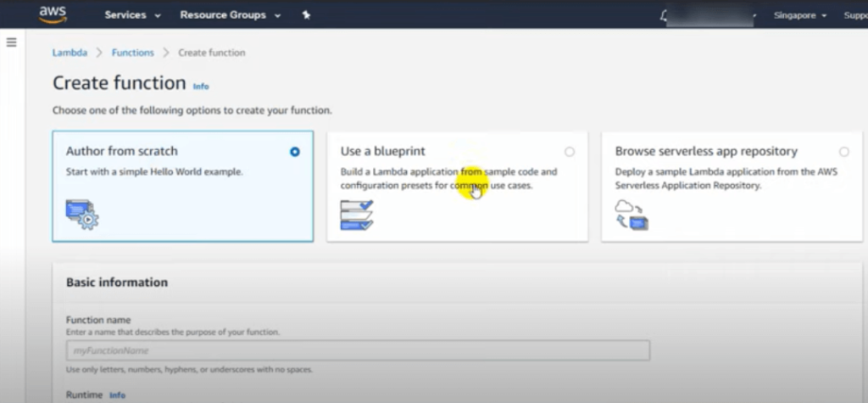Click 'Choose one of the following options' text
Viewport: 868px width, 403px height.
[x=192, y=110]
